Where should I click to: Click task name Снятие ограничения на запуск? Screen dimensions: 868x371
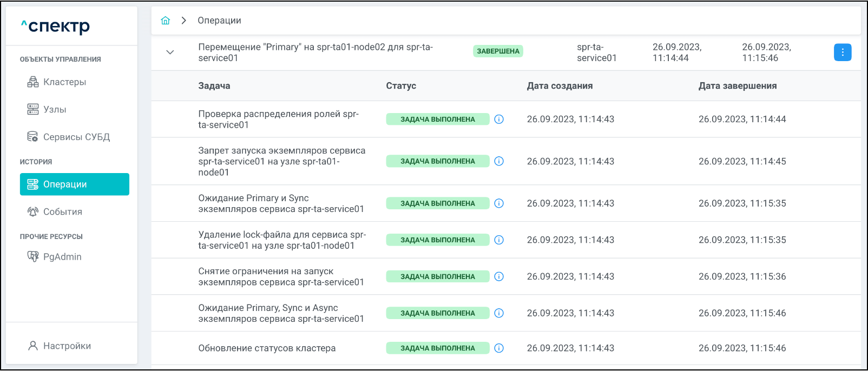pos(281,276)
